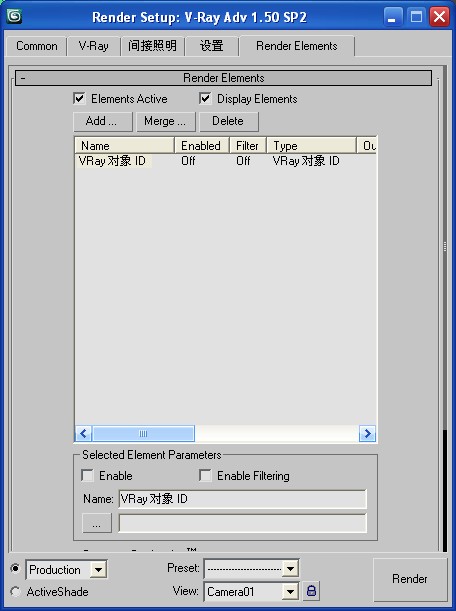The image size is (456, 611).
Task: Uncheck the Elements Active checkbox
Action: 79,98
